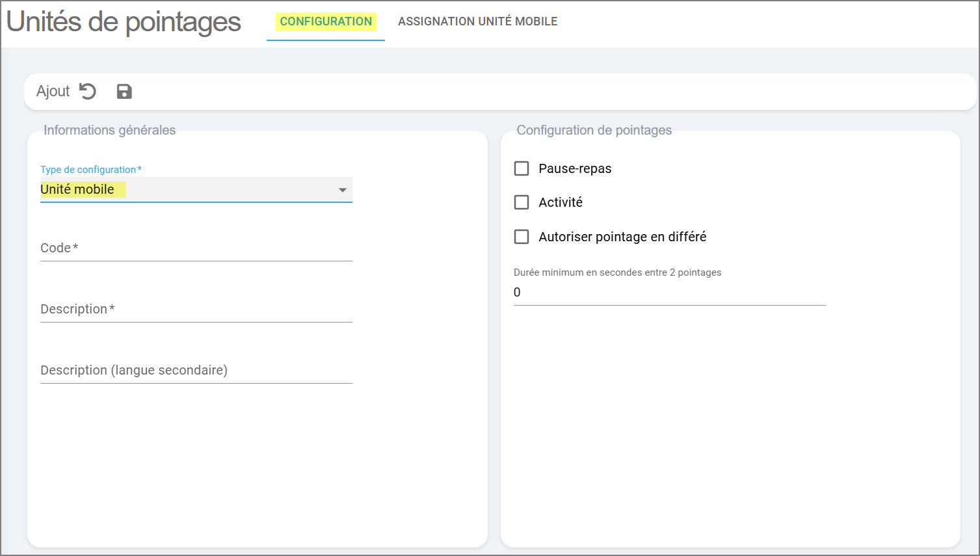Viewport: 980px width, 556px height.
Task: Click the save floppy disk icon
Action: coord(124,92)
